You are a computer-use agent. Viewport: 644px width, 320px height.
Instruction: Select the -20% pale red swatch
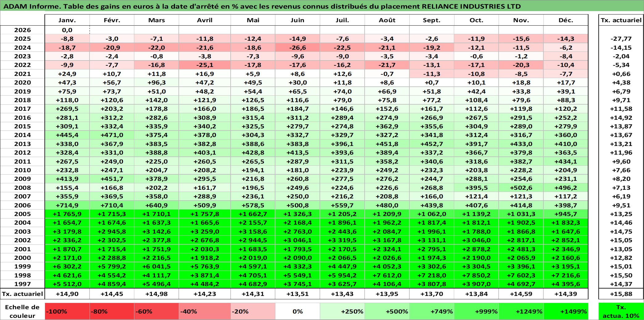pyautogui.click(x=253, y=311)
